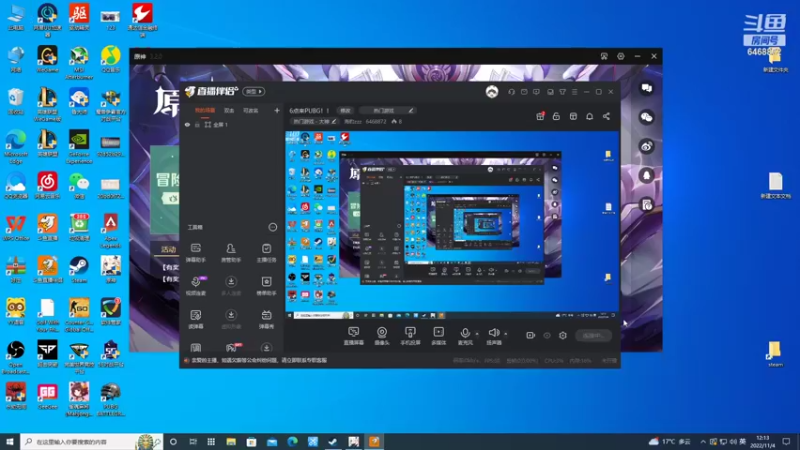The height and width of the screenshot is (450, 800).
Task: Add a new scene with plus button
Action: coord(277,110)
